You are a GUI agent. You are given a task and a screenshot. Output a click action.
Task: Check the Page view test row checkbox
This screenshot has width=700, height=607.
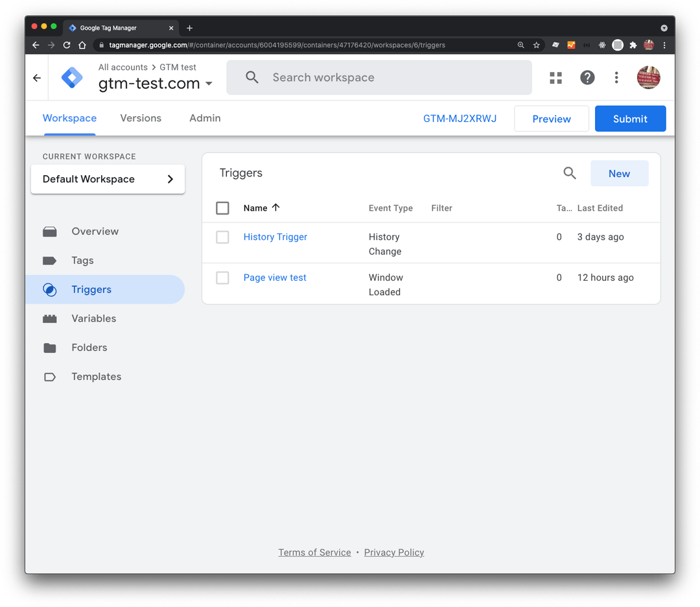pyautogui.click(x=222, y=278)
